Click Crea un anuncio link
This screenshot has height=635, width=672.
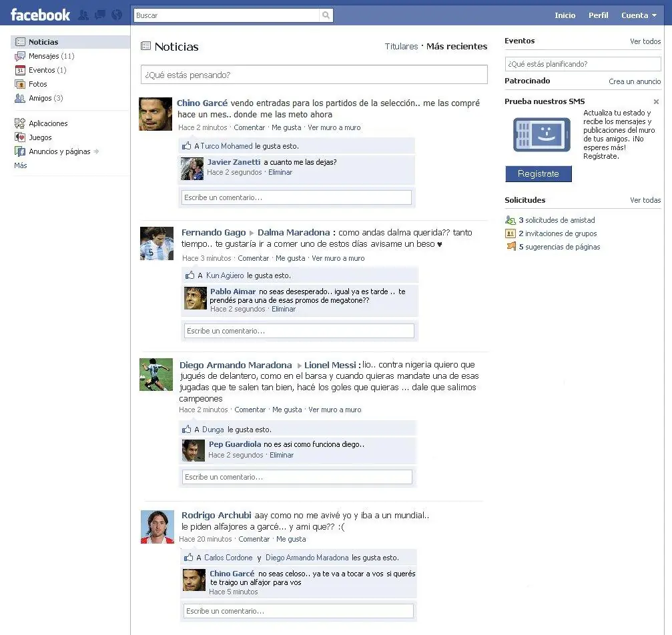(x=635, y=81)
